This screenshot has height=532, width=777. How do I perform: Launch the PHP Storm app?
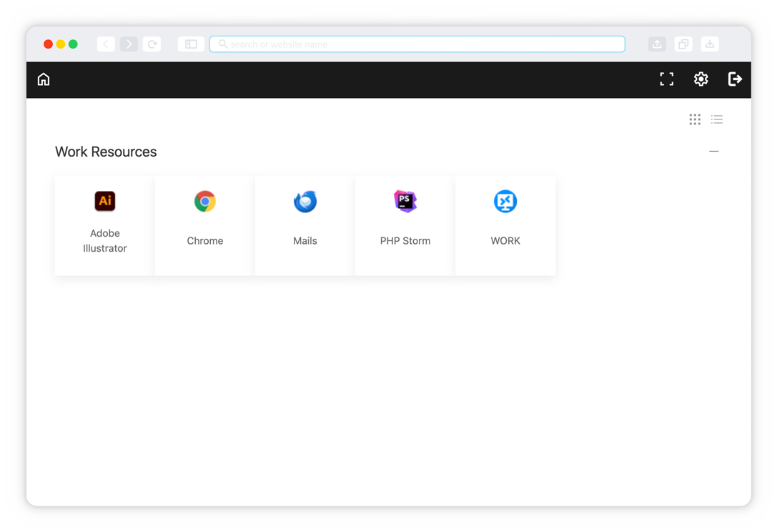coord(405,225)
